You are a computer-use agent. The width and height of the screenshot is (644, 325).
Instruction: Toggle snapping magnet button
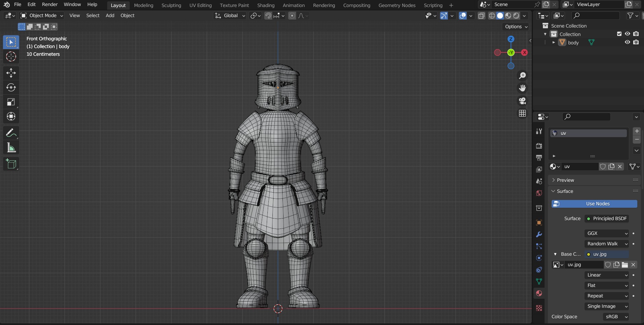268,16
